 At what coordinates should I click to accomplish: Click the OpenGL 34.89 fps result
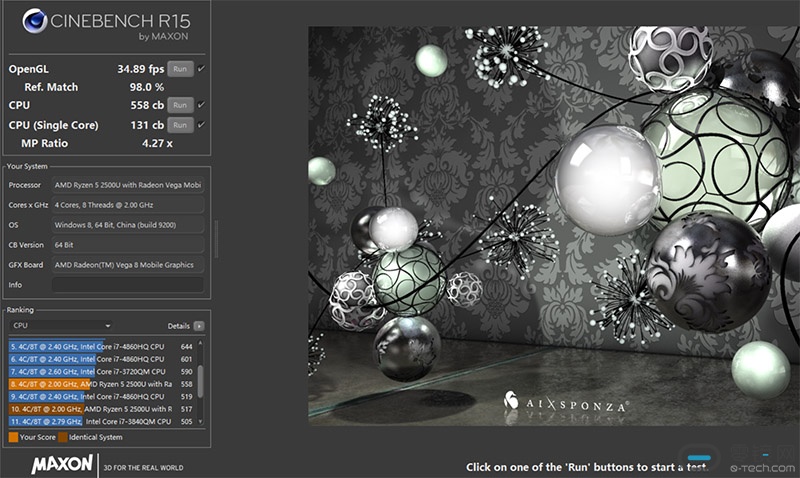click(x=140, y=69)
